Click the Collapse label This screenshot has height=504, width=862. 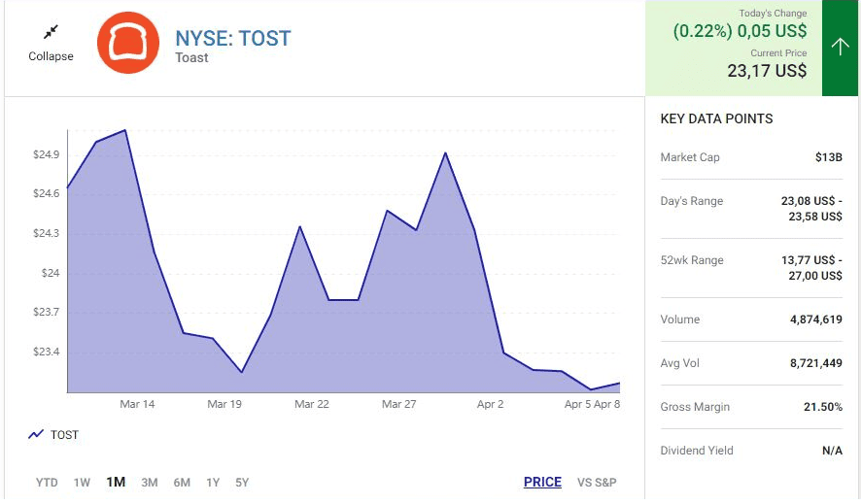pos(51,56)
